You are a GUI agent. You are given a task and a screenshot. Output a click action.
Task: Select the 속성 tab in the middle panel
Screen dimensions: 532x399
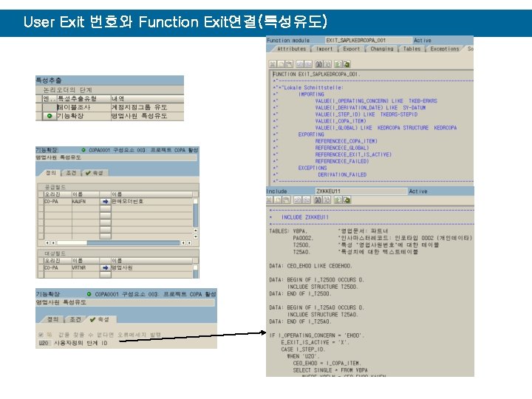95,173
